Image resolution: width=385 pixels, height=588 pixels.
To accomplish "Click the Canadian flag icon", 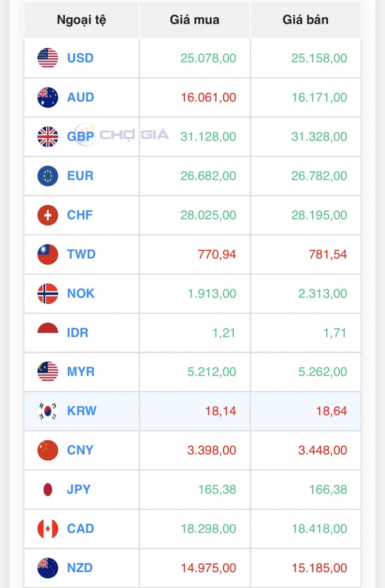I will pyautogui.click(x=48, y=529).
